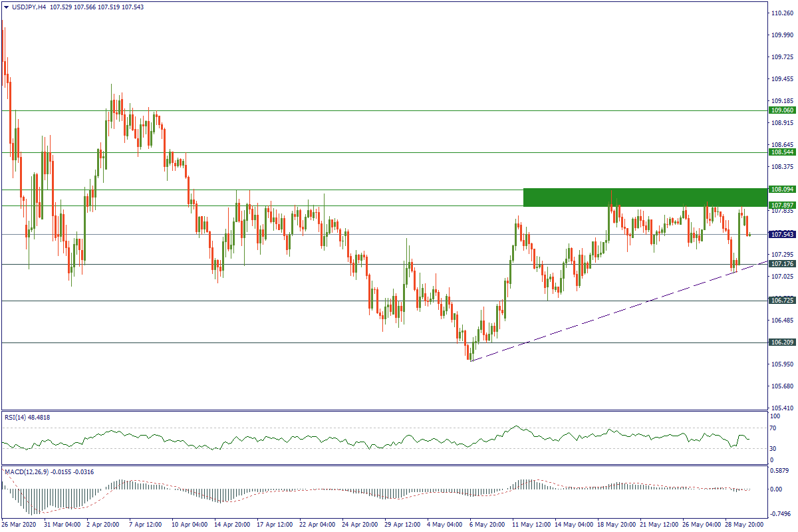Click the 108.094 price level label
Image resolution: width=798 pixels, height=532 pixels.
781,190
